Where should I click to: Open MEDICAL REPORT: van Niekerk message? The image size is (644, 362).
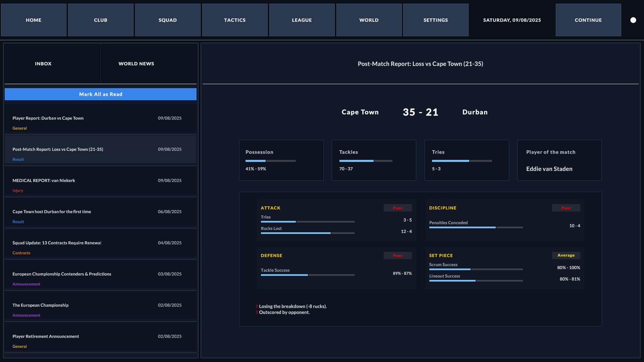101,181
